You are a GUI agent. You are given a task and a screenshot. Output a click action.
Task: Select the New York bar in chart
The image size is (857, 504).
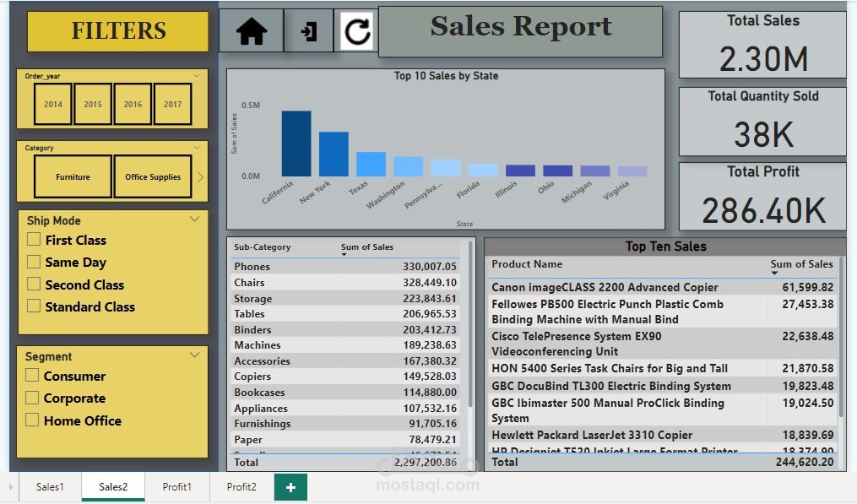pyautogui.click(x=334, y=154)
